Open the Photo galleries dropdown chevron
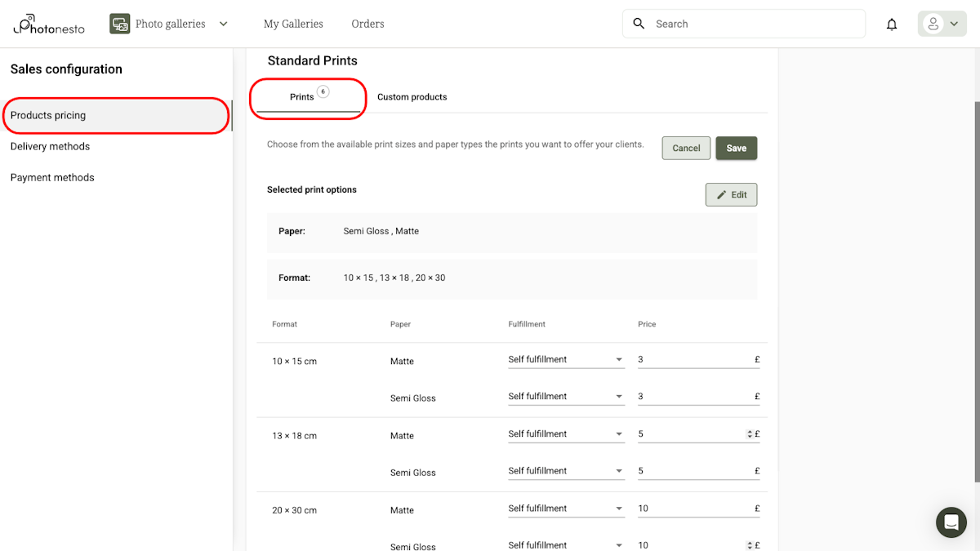The width and height of the screenshot is (980, 551). click(223, 24)
